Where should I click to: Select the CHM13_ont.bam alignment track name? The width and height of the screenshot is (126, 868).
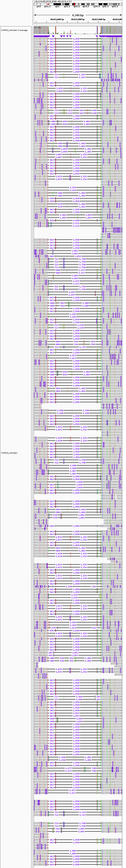9,453
